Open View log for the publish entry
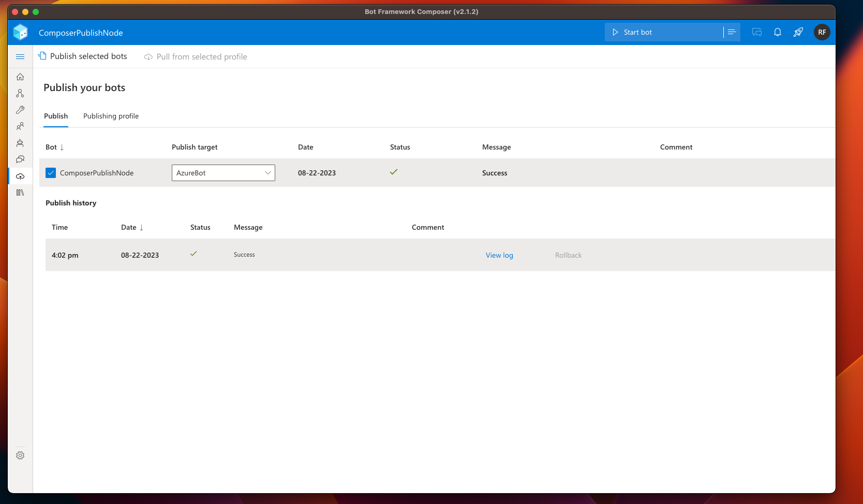This screenshot has height=504, width=863. point(499,255)
